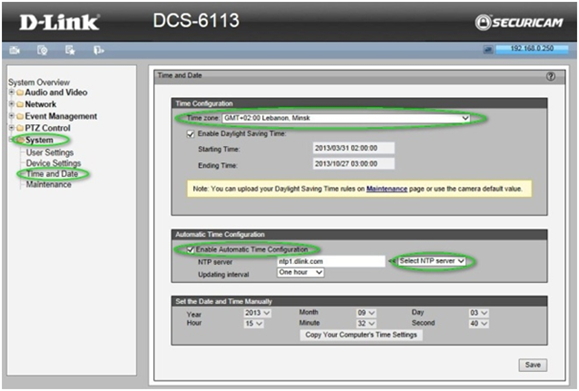
Task: Click the Securicam logo
Action: pos(519,23)
